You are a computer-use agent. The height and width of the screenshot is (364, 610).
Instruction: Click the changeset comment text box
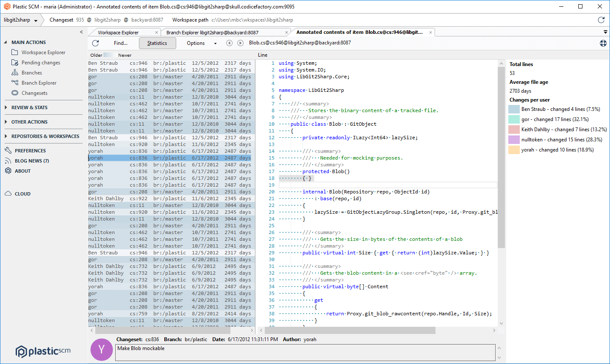point(305,352)
